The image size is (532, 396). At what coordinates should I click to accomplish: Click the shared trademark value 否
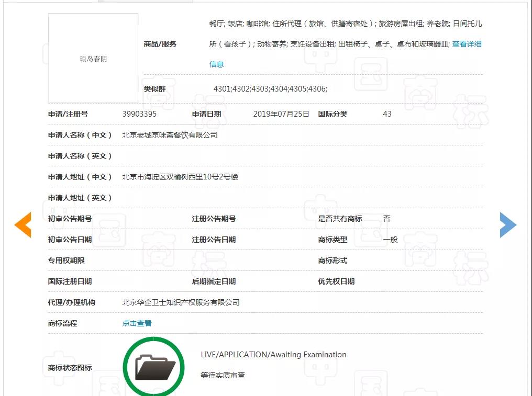coord(386,219)
